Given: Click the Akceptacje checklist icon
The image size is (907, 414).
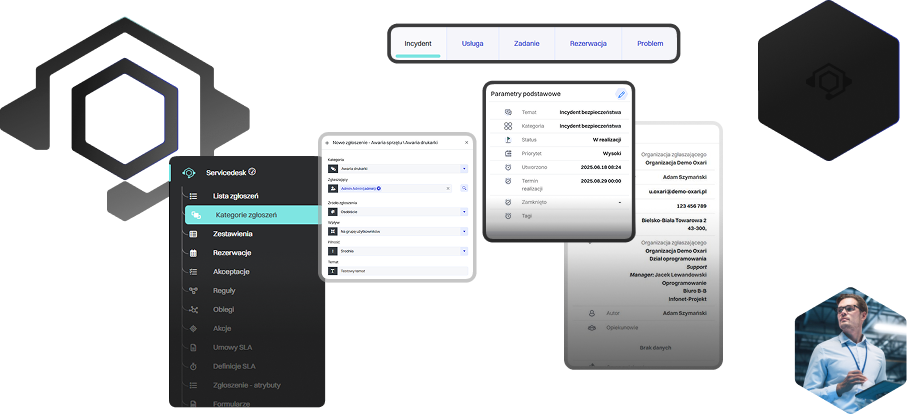Looking at the screenshot, I should (x=193, y=272).
